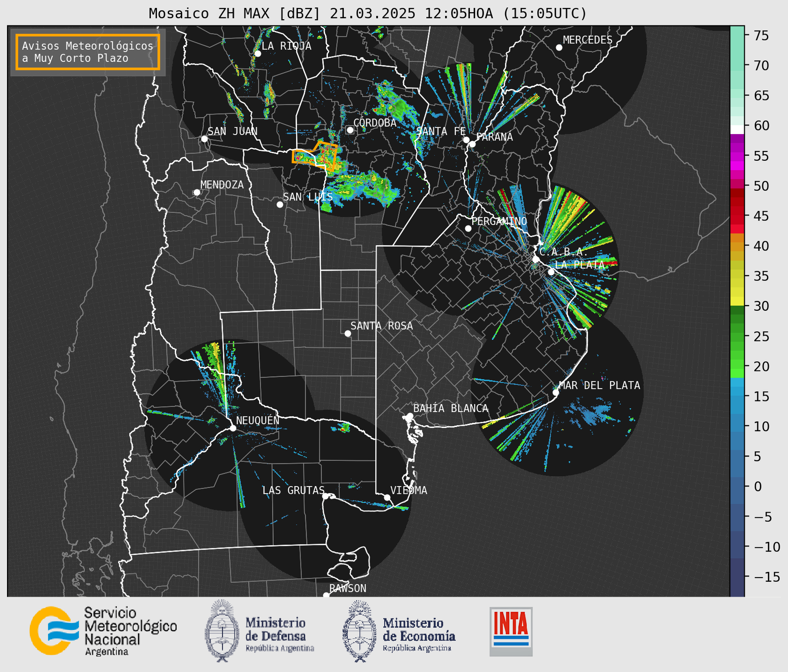This screenshot has height=672, width=788.
Task: Click the 55 dBZ magenta colorbar segment
Action: [x=737, y=156]
